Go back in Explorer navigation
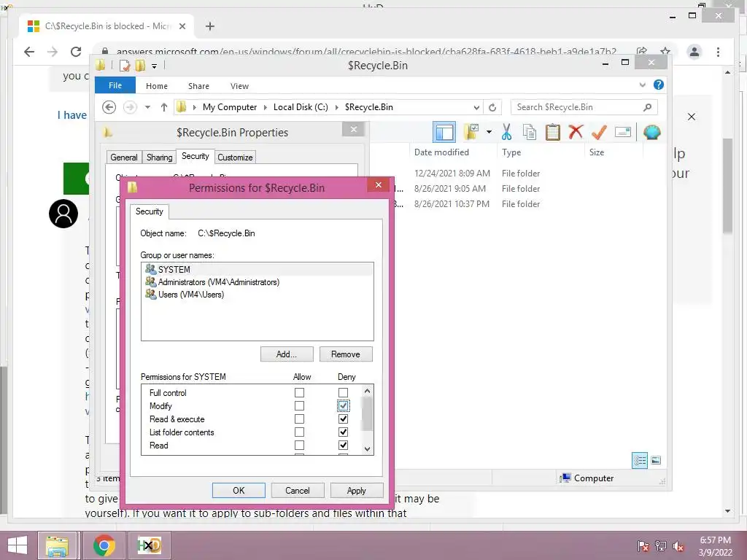 [x=109, y=107]
